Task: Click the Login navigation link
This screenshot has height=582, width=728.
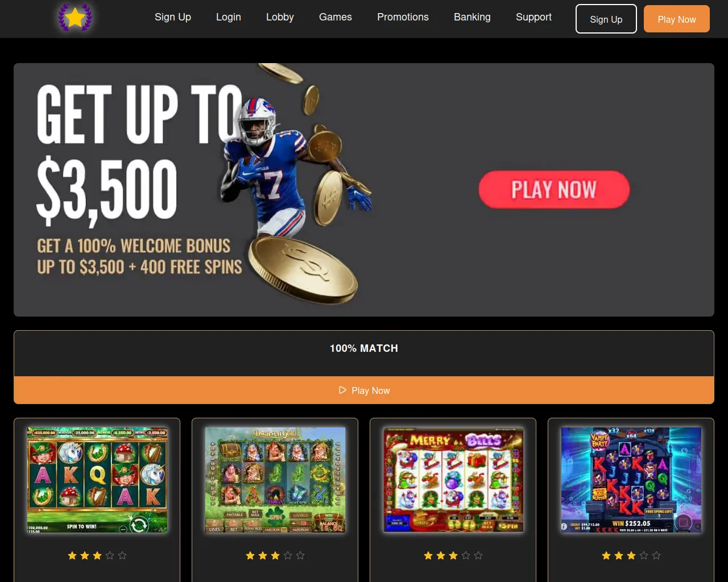Action: pos(229,17)
